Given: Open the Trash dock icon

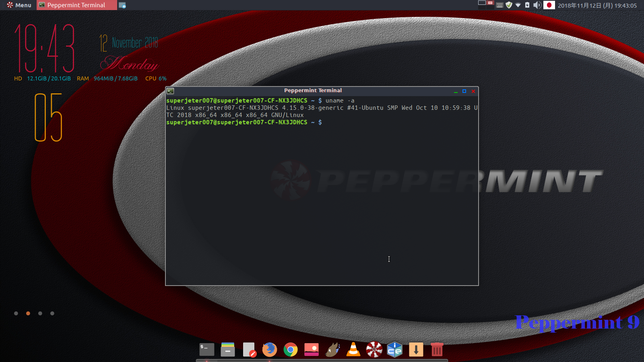Looking at the screenshot, I should (x=437, y=350).
